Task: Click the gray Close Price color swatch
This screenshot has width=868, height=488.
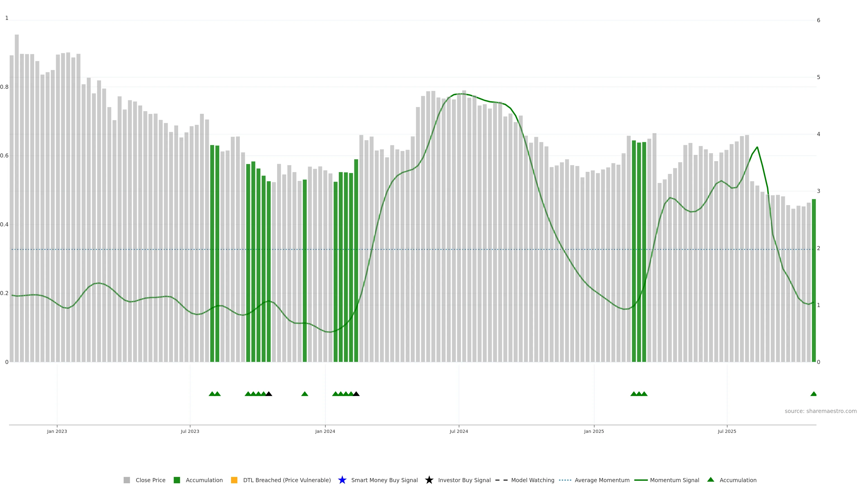Action: tap(127, 480)
